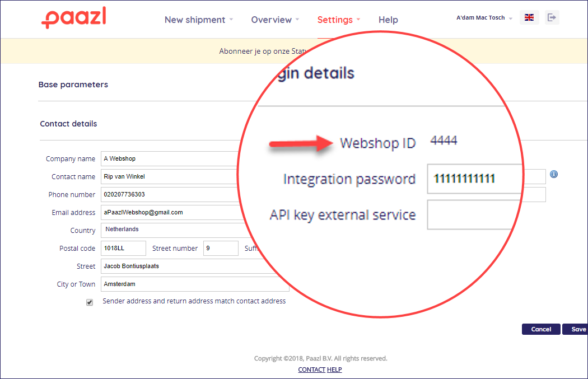Viewport: 588px width, 379px height.
Task: Click the Paazl logo
Action: click(x=74, y=17)
